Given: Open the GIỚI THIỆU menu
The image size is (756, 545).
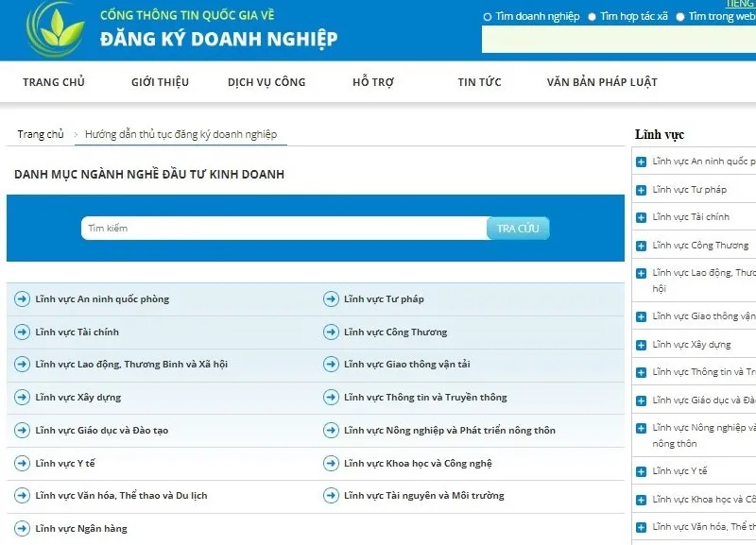Looking at the screenshot, I should click(x=160, y=82).
